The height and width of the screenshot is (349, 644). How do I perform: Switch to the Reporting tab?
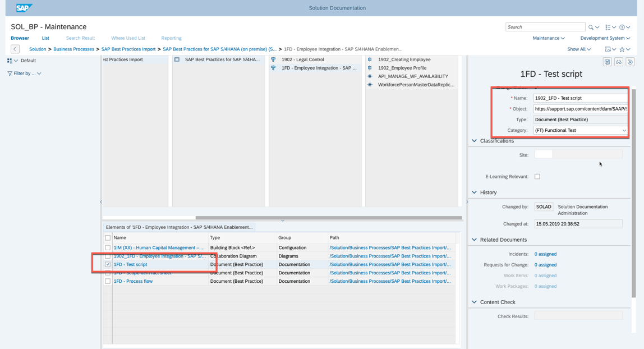coord(171,38)
